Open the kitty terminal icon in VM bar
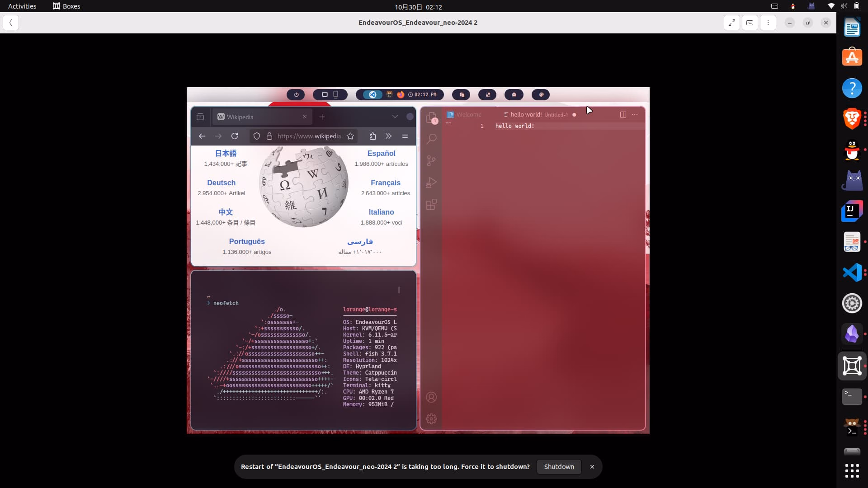This screenshot has width=868, height=488. [x=389, y=94]
